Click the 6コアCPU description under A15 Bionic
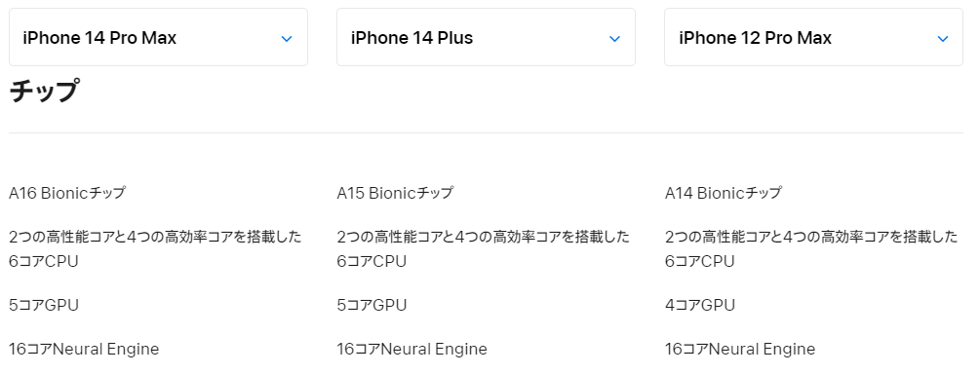Viewport: 980px width, 374px height. (483, 248)
